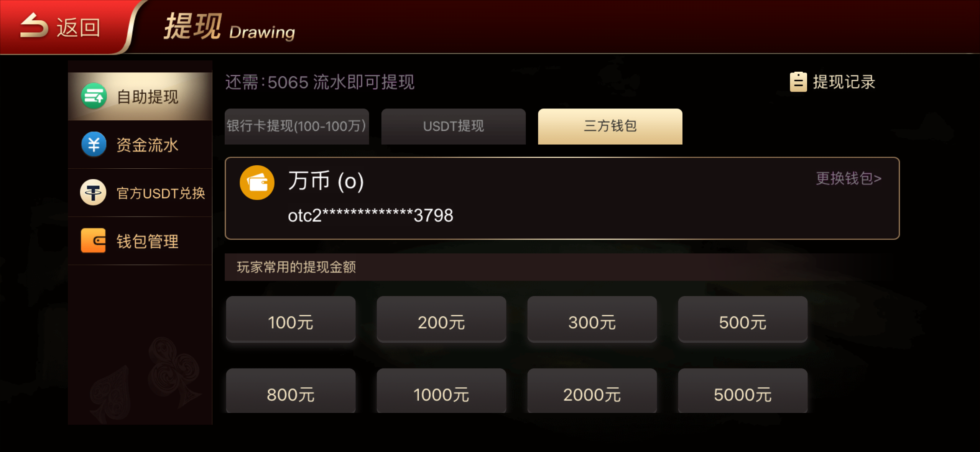The image size is (980, 452).
Task: Choose the 200元 amount
Action: click(441, 319)
